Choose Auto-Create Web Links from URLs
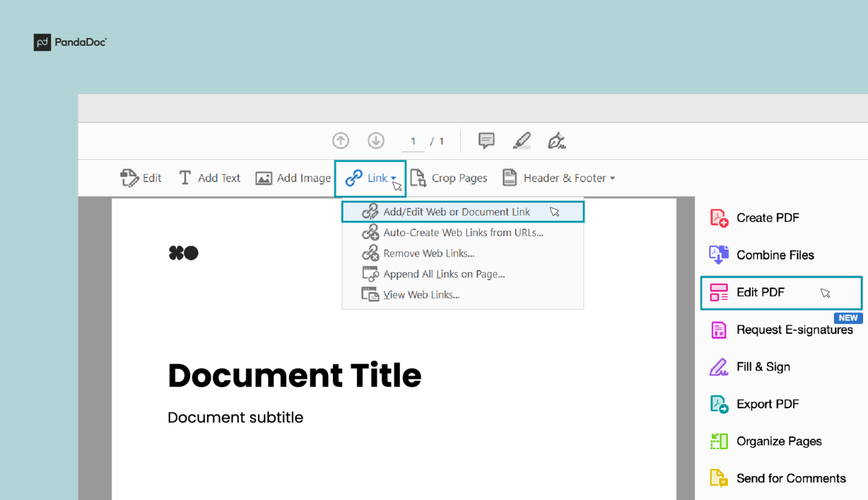 [463, 233]
